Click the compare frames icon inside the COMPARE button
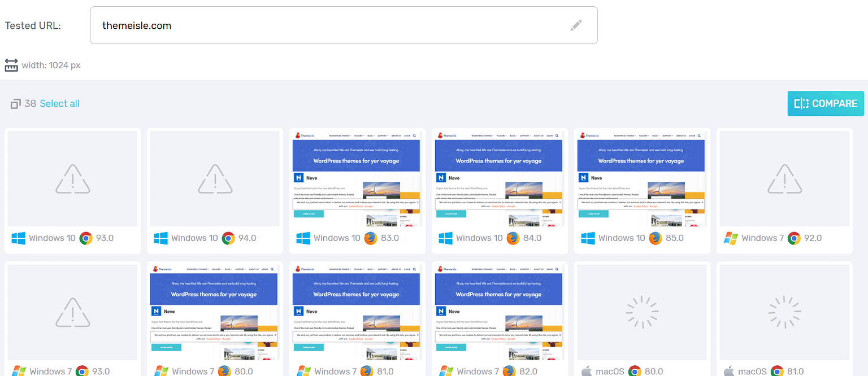The height and width of the screenshot is (376, 868). point(801,103)
